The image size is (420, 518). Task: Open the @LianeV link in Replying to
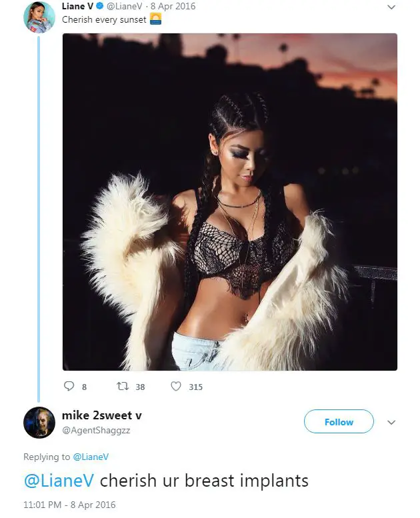[91, 457]
